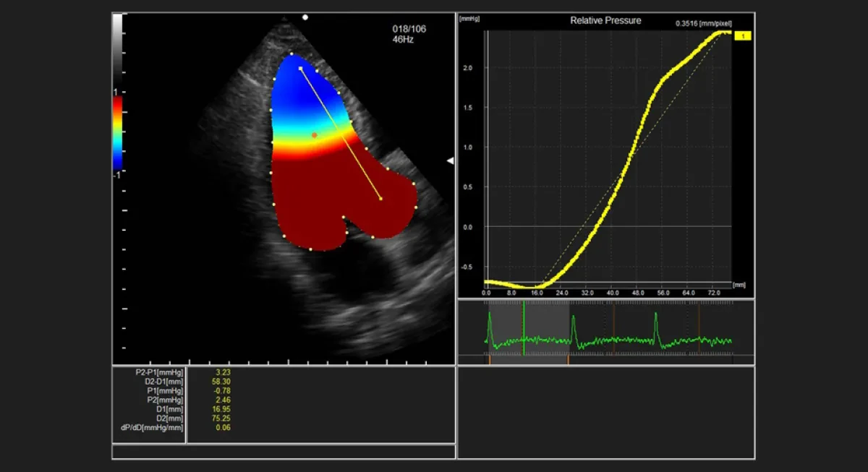
Task: Click the white triangle focus marker beside scan
Action: click(451, 160)
